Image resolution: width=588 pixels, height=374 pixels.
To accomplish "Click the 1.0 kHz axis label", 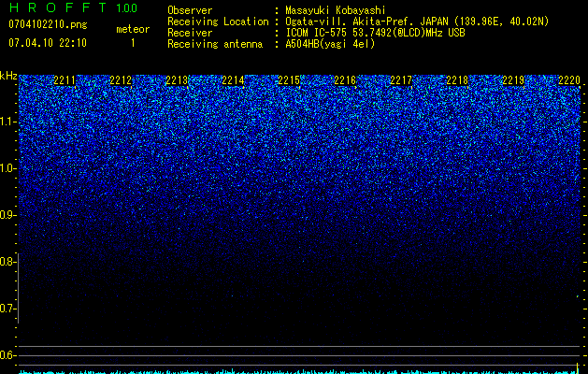I will point(8,169).
